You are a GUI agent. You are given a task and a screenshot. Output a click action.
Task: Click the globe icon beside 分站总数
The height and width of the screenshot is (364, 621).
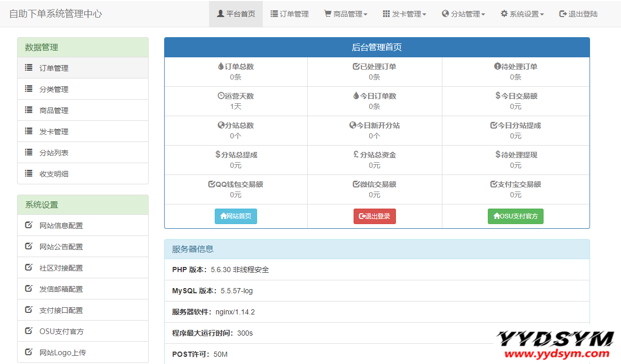[x=221, y=125]
